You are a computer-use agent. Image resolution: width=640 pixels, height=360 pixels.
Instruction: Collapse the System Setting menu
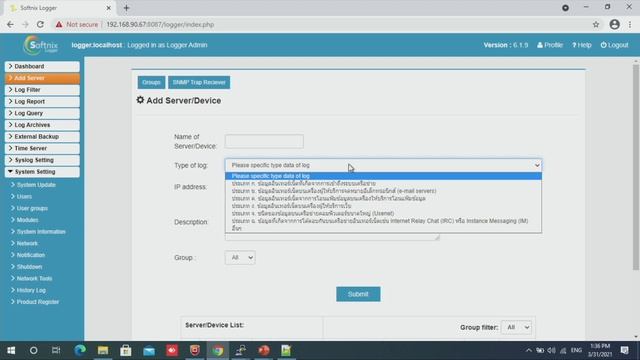(x=42, y=172)
